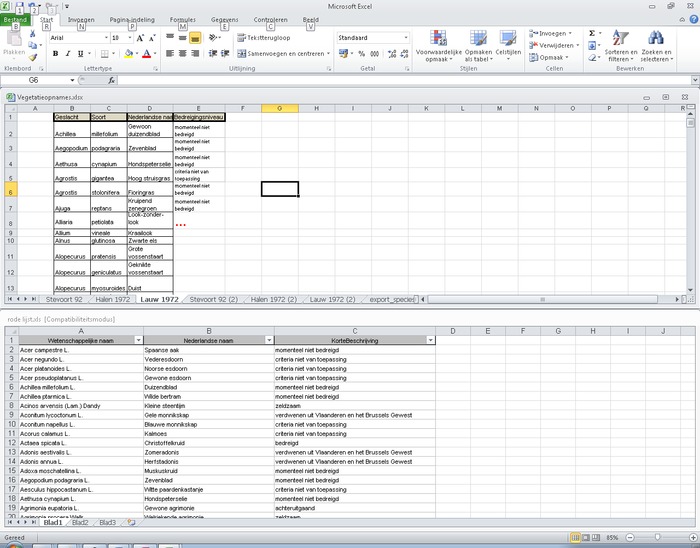Click the percent style icon

point(360,54)
